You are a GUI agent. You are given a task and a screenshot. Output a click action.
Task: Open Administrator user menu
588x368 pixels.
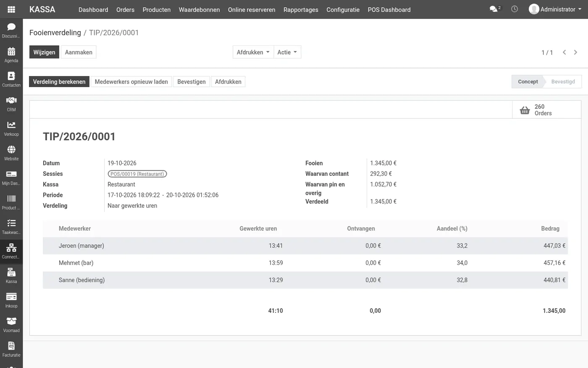[555, 9]
